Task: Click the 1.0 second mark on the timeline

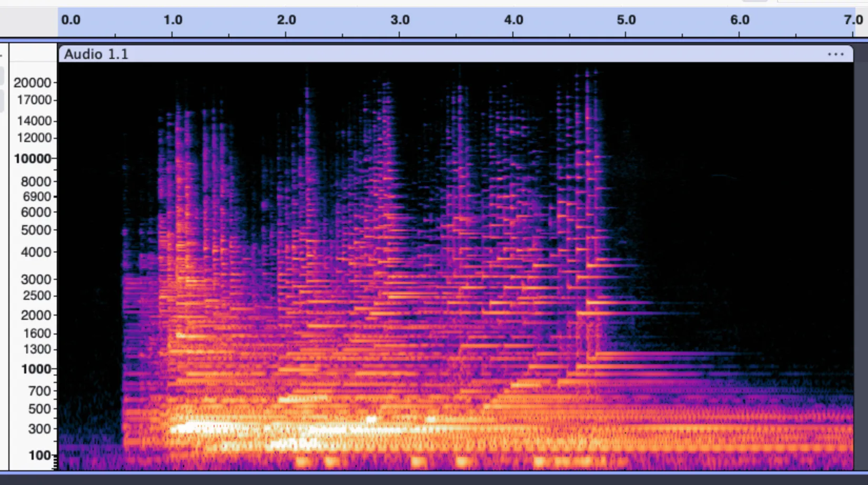Action: click(x=173, y=20)
